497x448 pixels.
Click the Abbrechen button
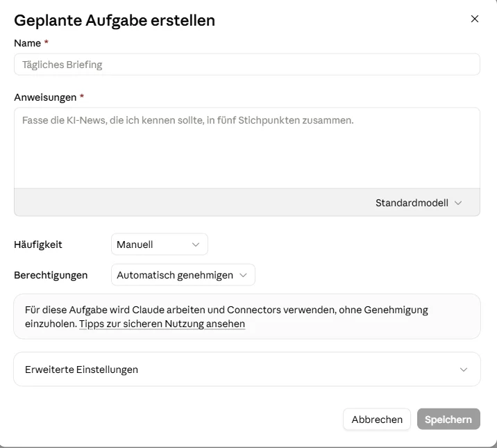[377, 419]
